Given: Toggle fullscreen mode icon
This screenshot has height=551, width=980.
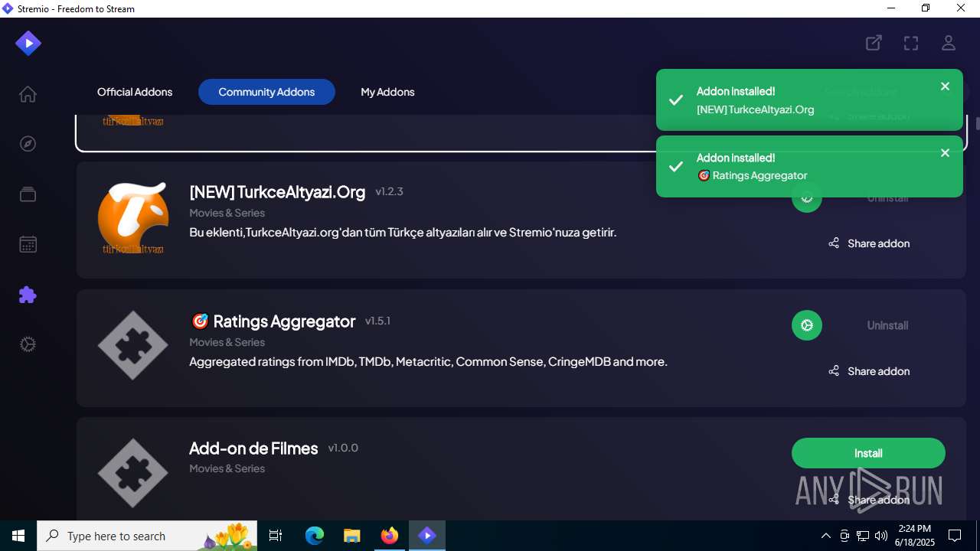Looking at the screenshot, I should coord(911,43).
